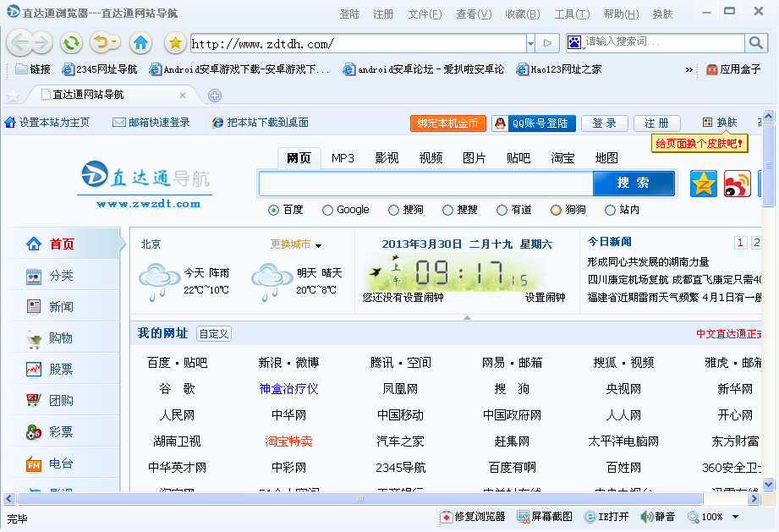Click the orange 绑定本机金币 button
The image size is (779, 532).
point(447,123)
